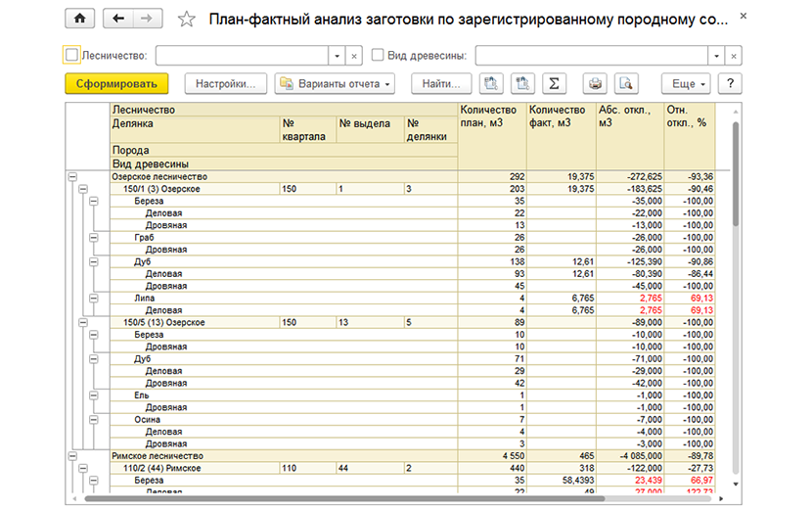
Task: Click the Настройки... button
Action: coord(226,83)
